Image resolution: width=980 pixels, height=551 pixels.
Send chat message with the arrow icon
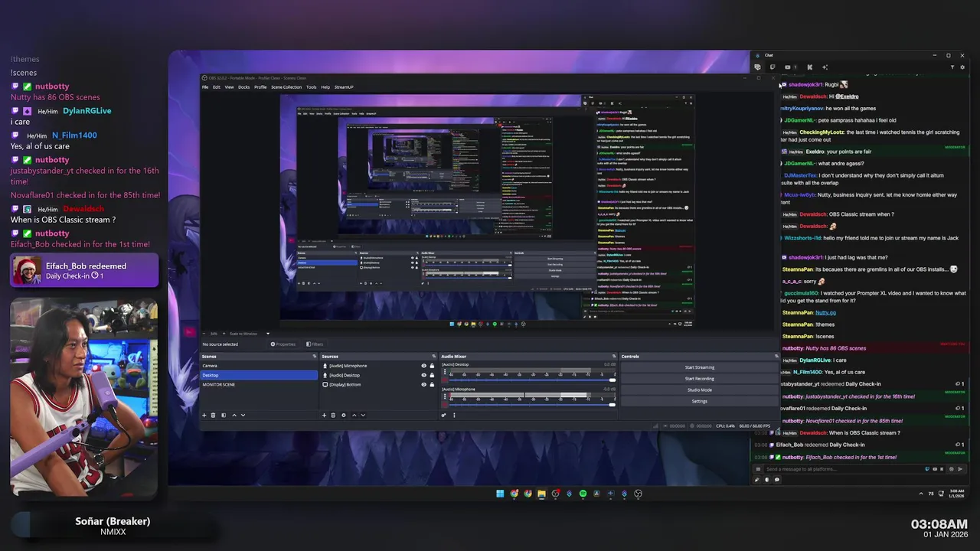point(960,469)
